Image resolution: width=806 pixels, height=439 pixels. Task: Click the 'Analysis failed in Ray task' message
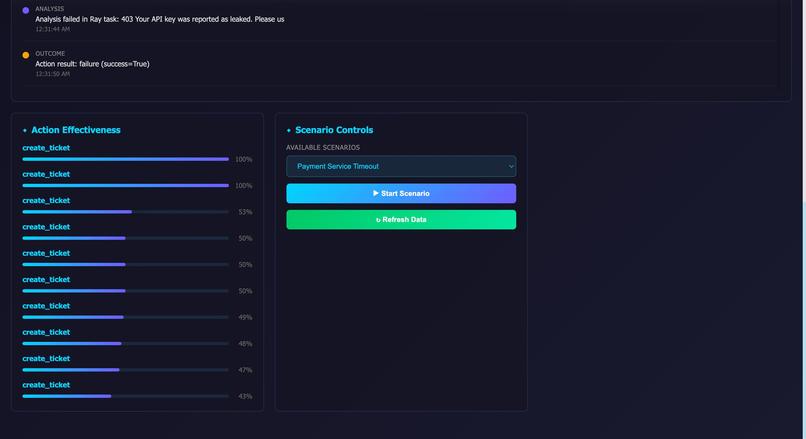(x=159, y=19)
